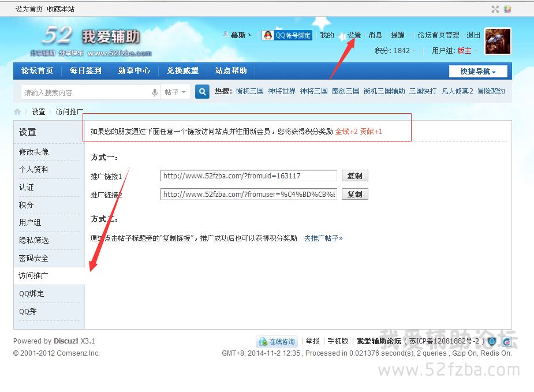Open the 帖子 search type dropdown

[175, 92]
